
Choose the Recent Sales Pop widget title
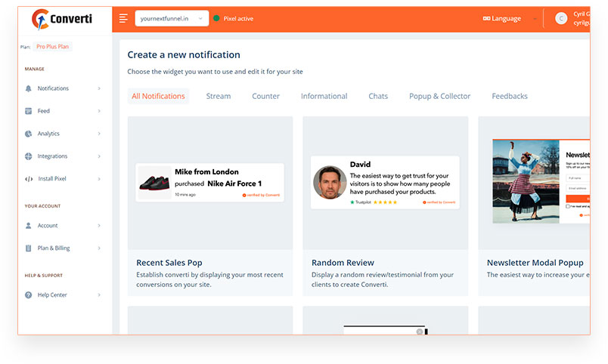point(169,263)
